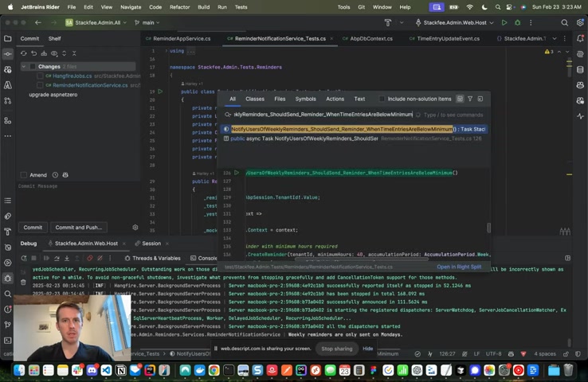Click the Refresh changes icon
Screen dimensions: 588x382
(24, 53)
